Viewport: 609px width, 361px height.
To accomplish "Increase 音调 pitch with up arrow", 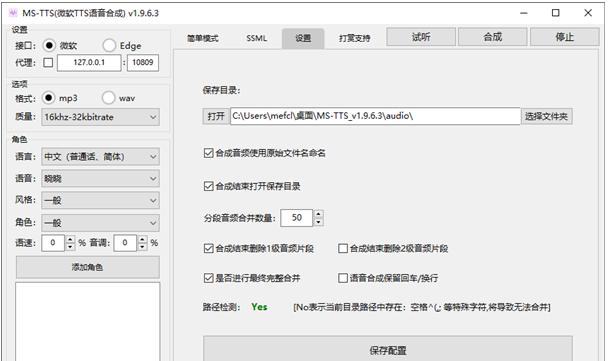I will [143, 239].
